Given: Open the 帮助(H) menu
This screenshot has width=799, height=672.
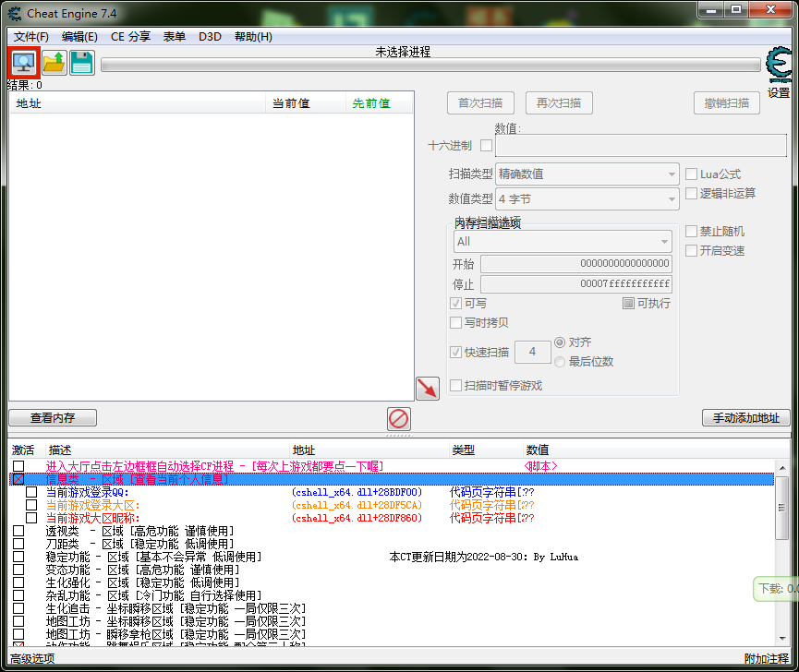Looking at the screenshot, I should pos(253,37).
